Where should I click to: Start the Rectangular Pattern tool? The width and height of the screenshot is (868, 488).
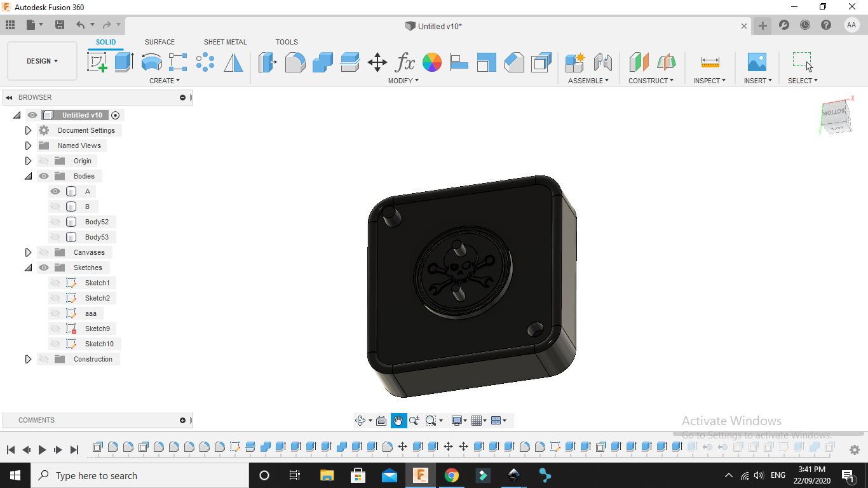(178, 62)
